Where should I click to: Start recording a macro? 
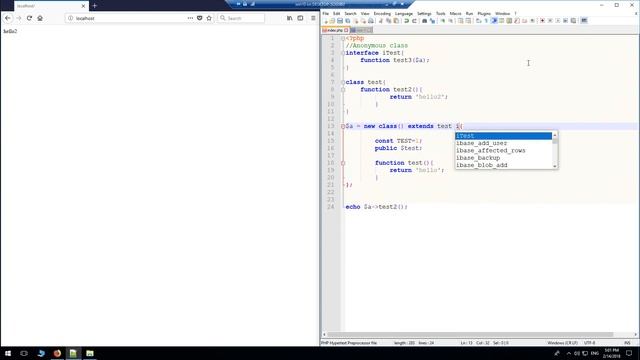[542, 20]
